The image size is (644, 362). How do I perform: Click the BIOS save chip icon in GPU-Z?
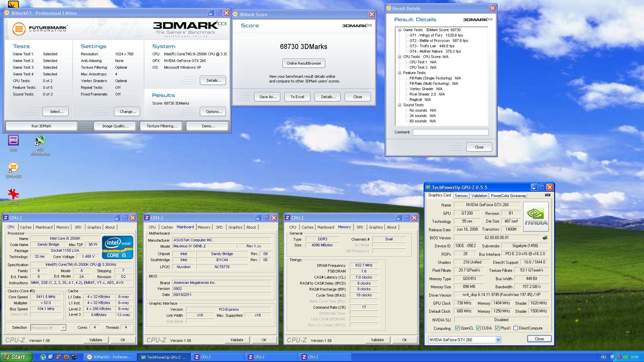point(545,238)
